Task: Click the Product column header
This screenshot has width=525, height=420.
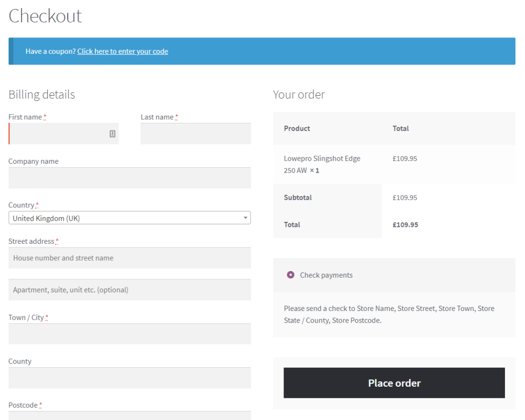Action: click(296, 128)
